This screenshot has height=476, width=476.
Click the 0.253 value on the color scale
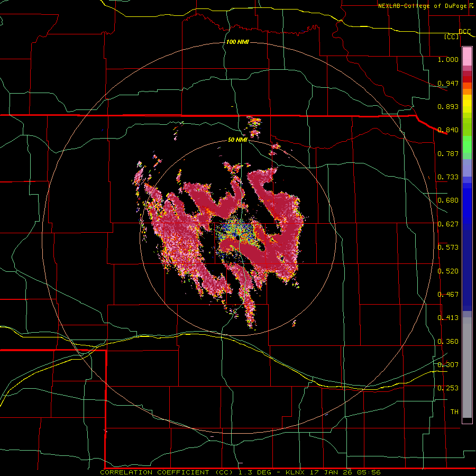point(448,388)
